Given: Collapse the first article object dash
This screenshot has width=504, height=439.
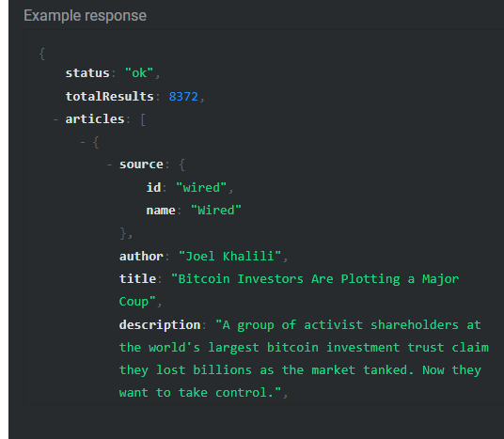Looking at the screenshot, I should click(x=83, y=142).
